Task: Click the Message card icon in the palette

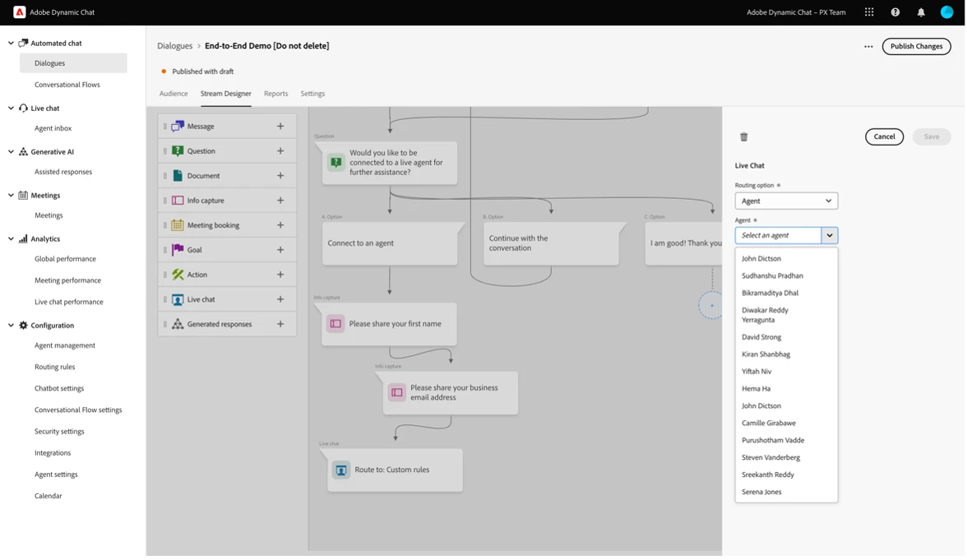Action: (178, 126)
